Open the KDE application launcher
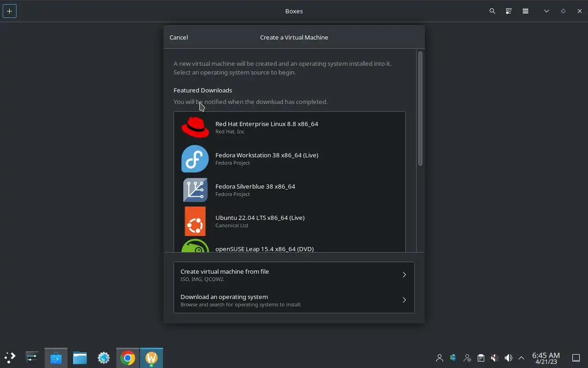This screenshot has width=588, height=368. click(x=10, y=357)
